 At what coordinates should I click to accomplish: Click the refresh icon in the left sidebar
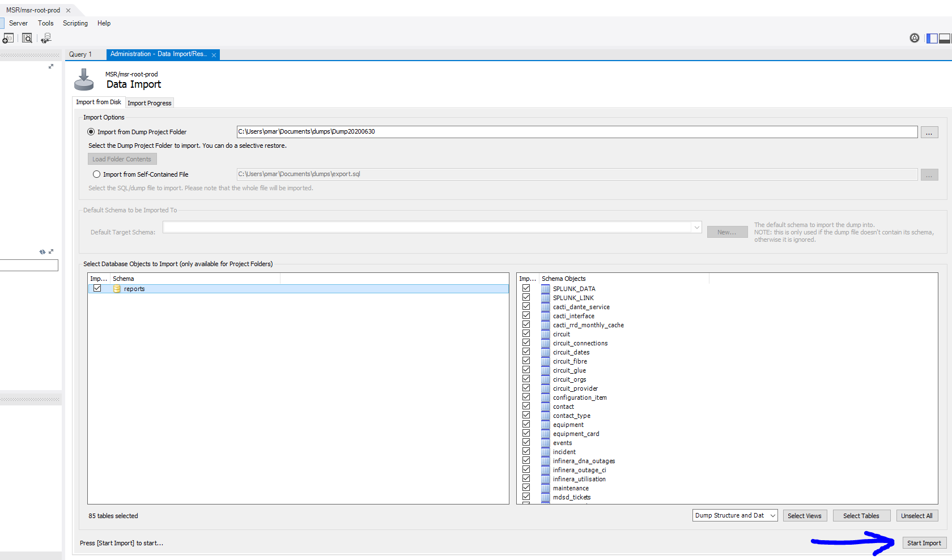42,251
